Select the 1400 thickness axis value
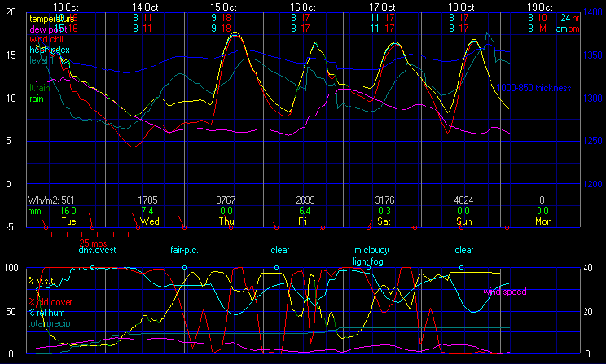Image resolution: width=606 pixels, height=364 pixels. (593, 12)
